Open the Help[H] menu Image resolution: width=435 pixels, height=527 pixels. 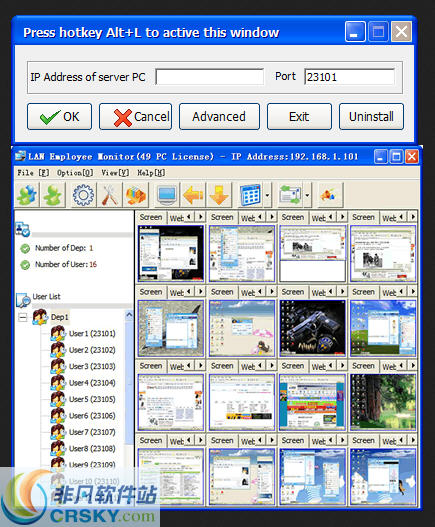(151, 173)
